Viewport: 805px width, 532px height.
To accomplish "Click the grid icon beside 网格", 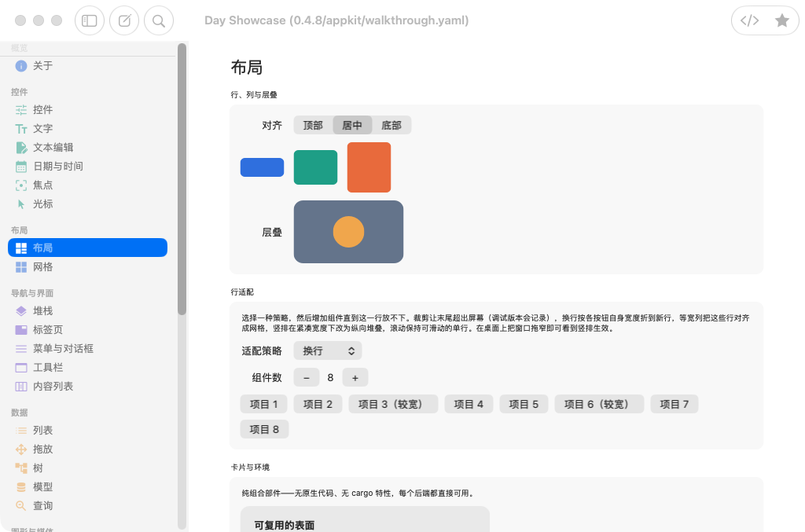I will point(21,267).
